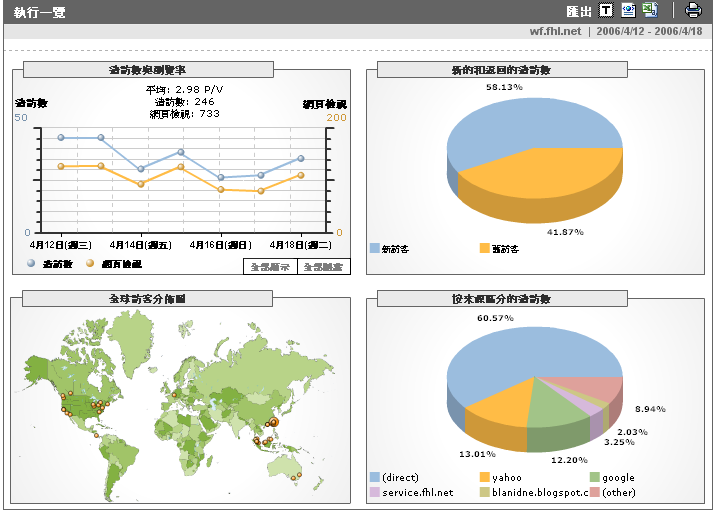Select the visits point for April 12

pos(61,138)
